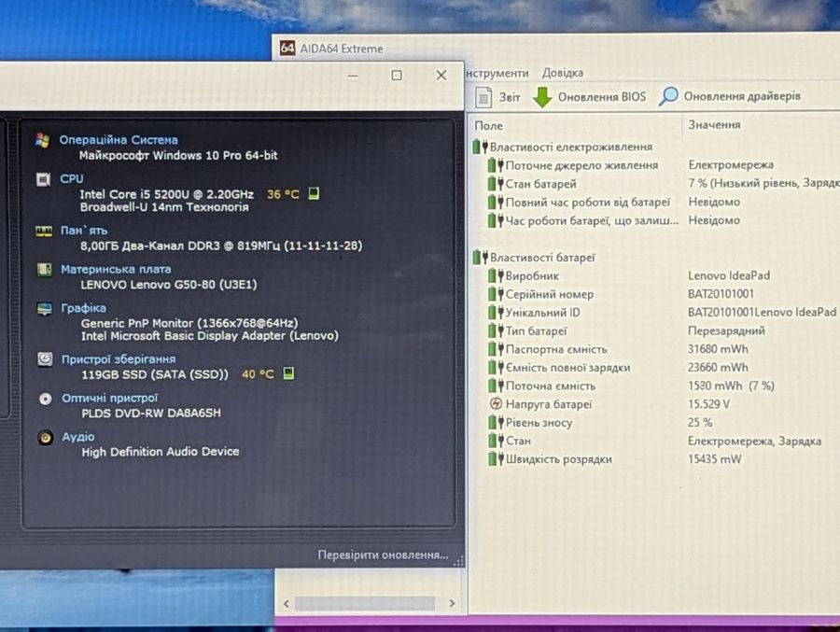Screen dimensions: 840x632
Task: Click the right arrow of AIDA64 horizontal scrollbar
Action: click(x=452, y=603)
